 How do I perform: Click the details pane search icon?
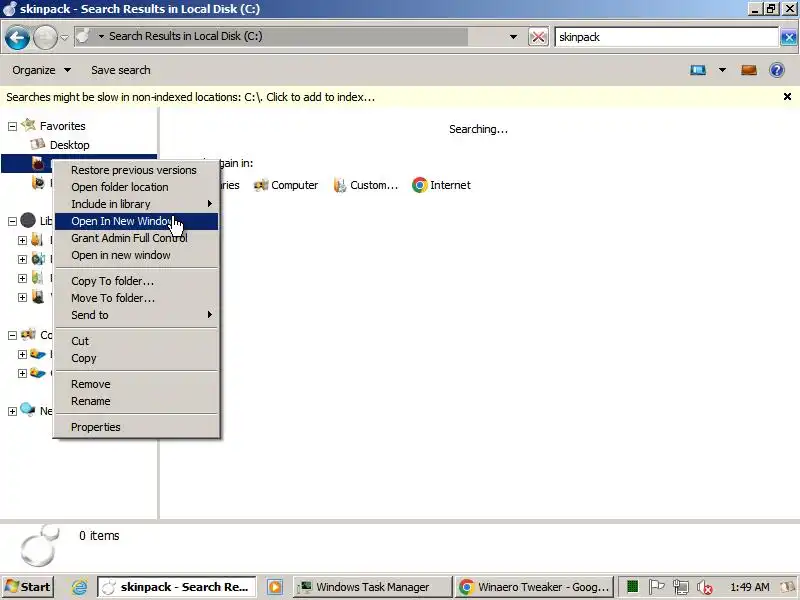(40, 545)
